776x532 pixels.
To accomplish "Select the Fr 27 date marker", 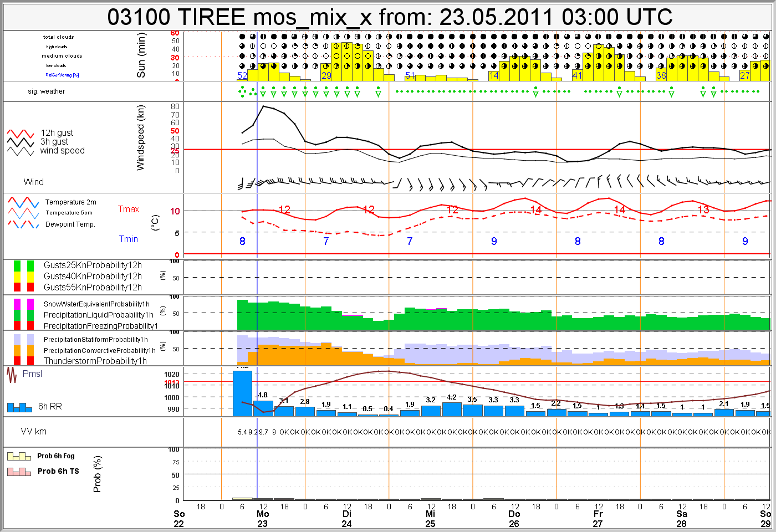I will [x=598, y=519].
